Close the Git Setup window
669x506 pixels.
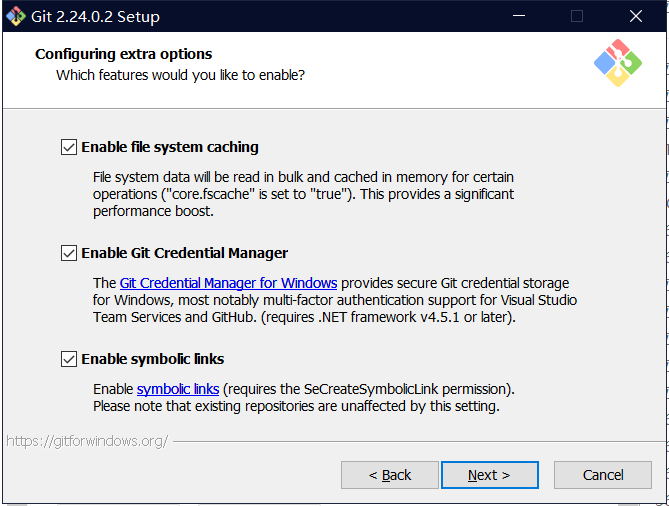(x=636, y=16)
